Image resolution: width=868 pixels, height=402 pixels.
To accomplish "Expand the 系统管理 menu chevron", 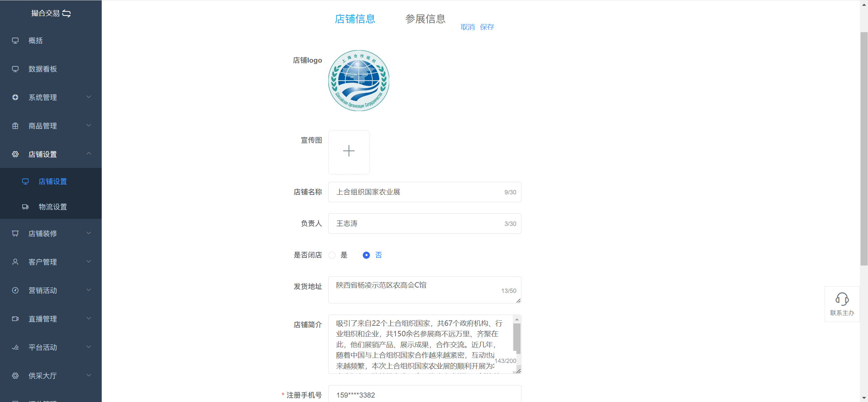I will click(x=89, y=97).
